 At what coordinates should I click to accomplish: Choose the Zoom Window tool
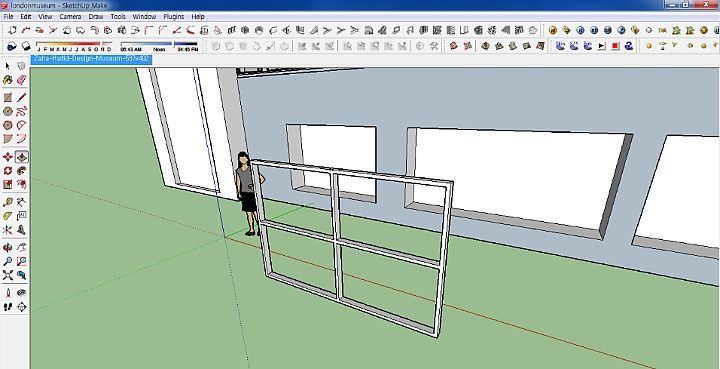click(x=22, y=262)
